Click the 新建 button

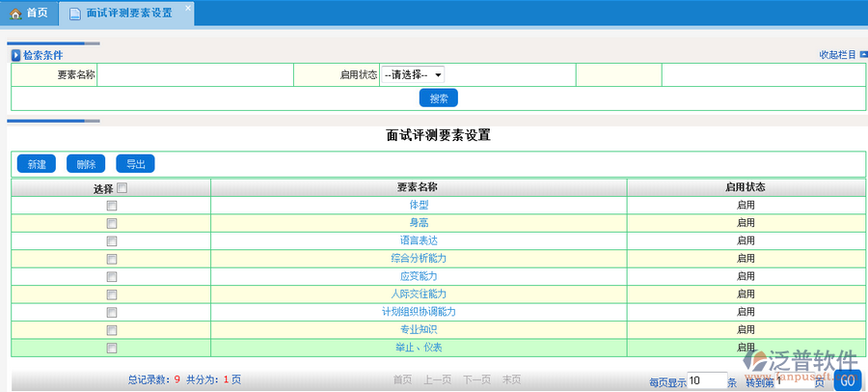(x=37, y=164)
